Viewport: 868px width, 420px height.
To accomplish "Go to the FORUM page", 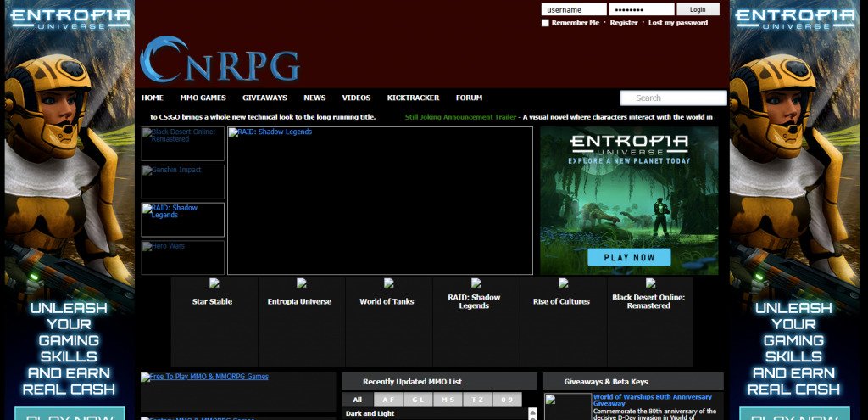I will (469, 98).
